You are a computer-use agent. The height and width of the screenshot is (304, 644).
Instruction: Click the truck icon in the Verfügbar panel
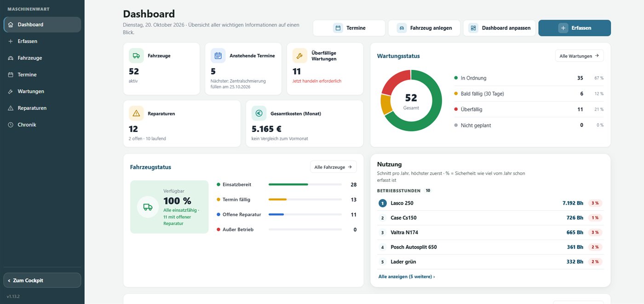pos(148,207)
